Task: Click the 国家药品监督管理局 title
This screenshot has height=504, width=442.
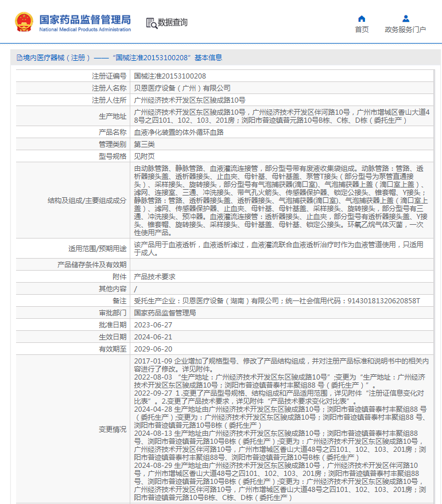Action: (x=86, y=19)
